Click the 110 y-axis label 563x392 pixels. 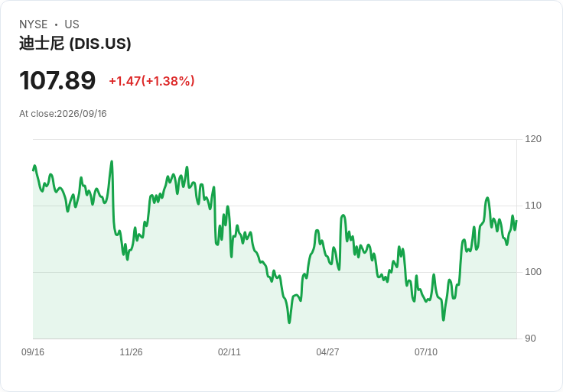pyautogui.click(x=533, y=206)
